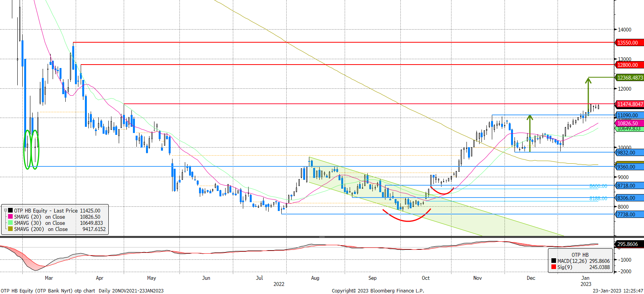This screenshot has width=644, height=294.
Task: Select the blue 11090.00 level label
Action: coord(629,115)
